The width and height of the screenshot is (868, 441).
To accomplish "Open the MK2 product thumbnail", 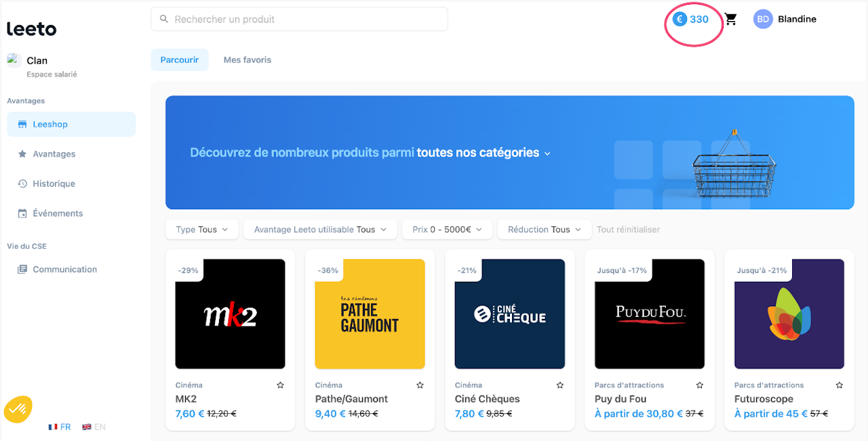I will tap(231, 314).
